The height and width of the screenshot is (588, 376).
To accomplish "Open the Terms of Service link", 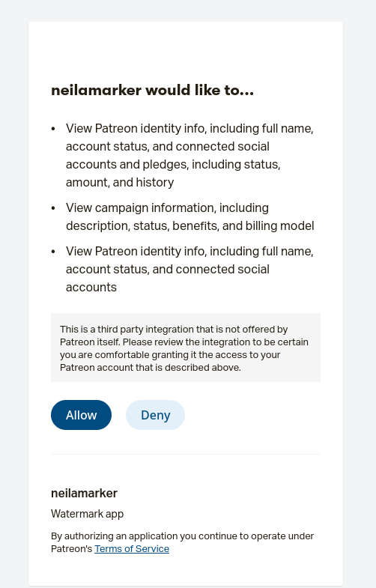I will [132, 548].
